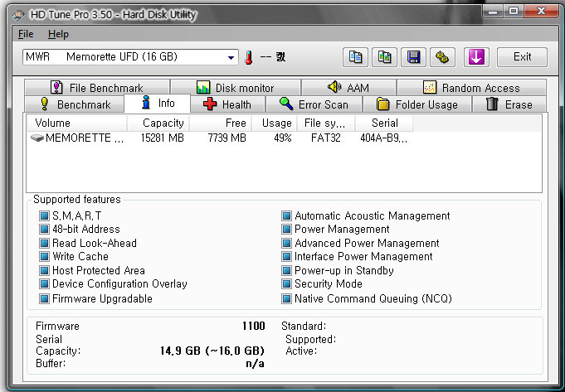The width and height of the screenshot is (565, 392).
Task: Click the FAT32 file system value
Action: (326, 138)
